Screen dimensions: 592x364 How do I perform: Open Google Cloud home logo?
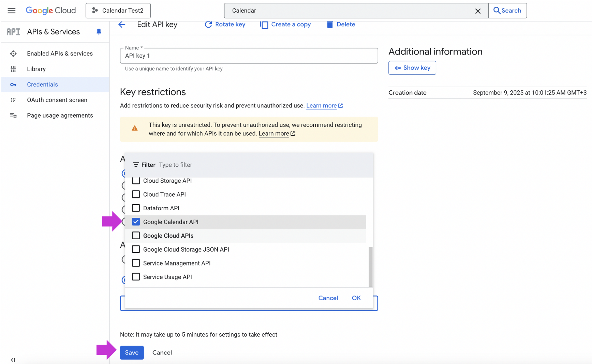pos(51,11)
